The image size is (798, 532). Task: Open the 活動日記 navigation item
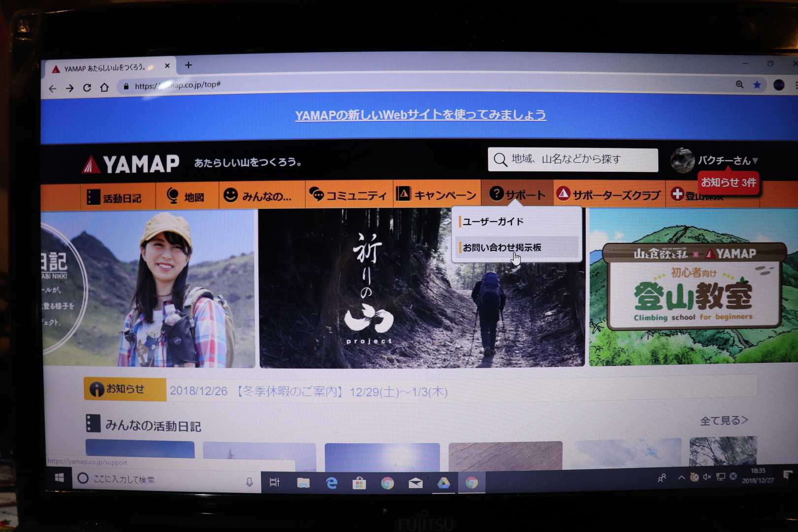click(115, 197)
